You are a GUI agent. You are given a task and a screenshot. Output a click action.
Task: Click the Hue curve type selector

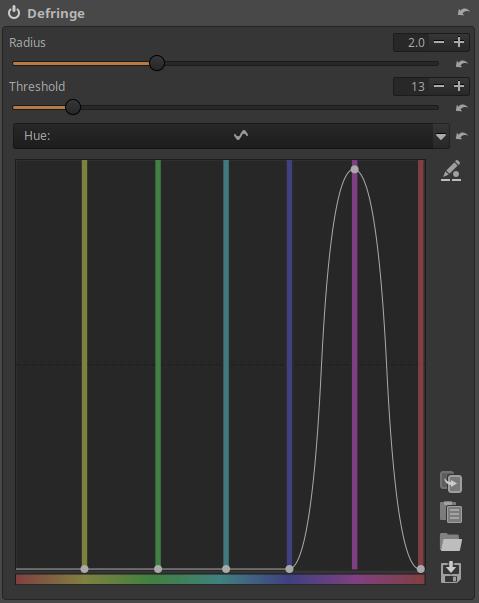point(231,136)
